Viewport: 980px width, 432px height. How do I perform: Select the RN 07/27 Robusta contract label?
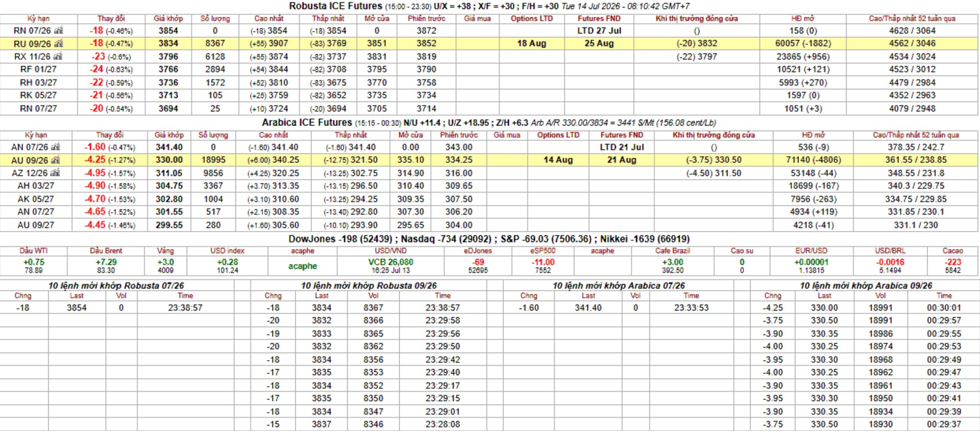(x=38, y=108)
